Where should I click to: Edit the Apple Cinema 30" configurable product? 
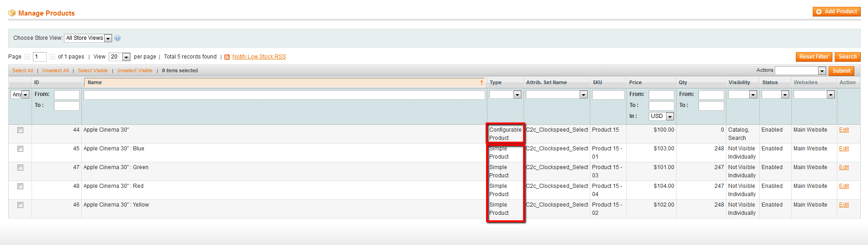click(x=844, y=130)
